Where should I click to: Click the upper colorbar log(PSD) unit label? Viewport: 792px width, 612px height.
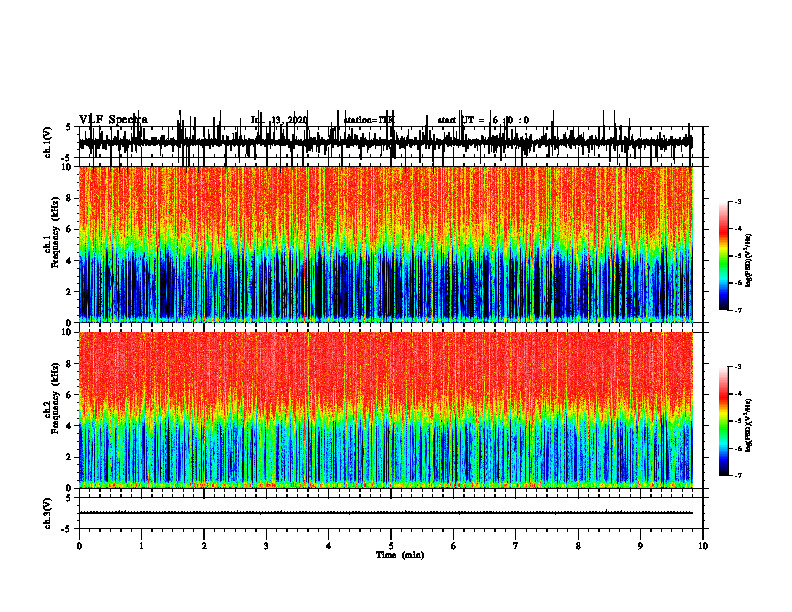pyautogui.click(x=749, y=261)
